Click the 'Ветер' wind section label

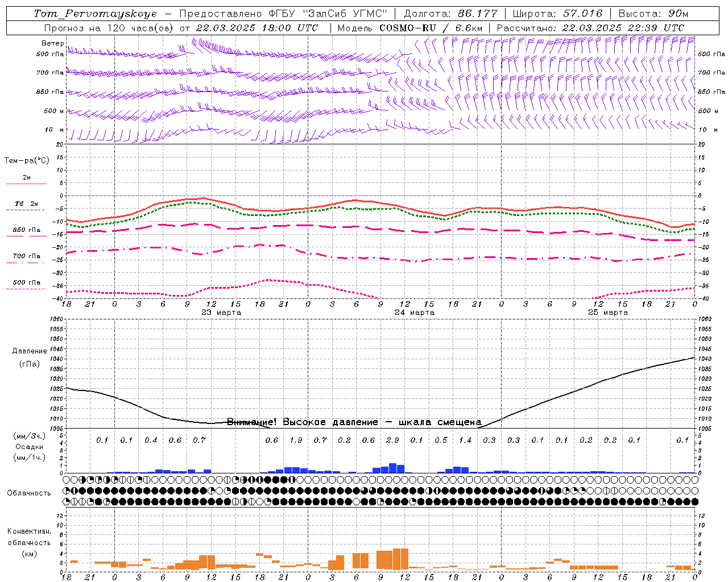click(x=52, y=43)
